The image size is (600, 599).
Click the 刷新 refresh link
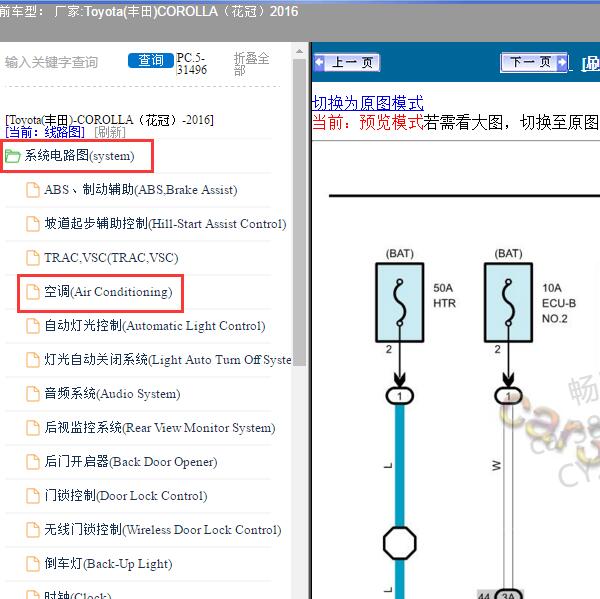pyautogui.click(x=110, y=132)
